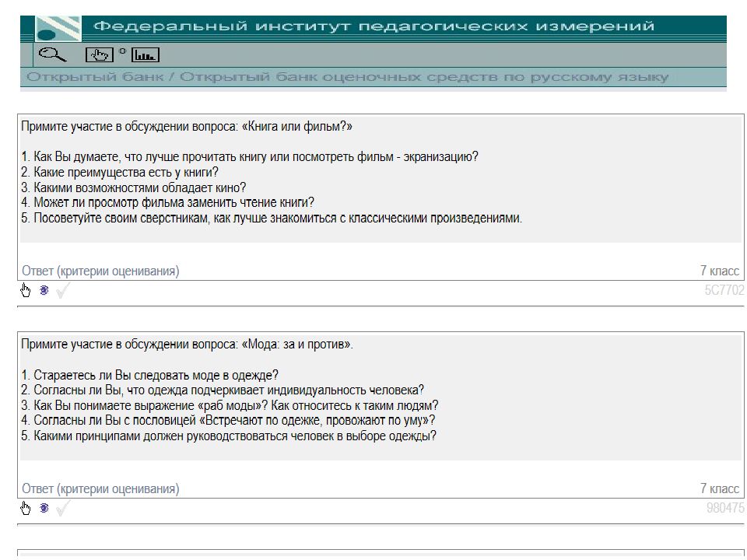
Task: Open answer criteria for «Мода: за и против»
Action: (x=100, y=489)
